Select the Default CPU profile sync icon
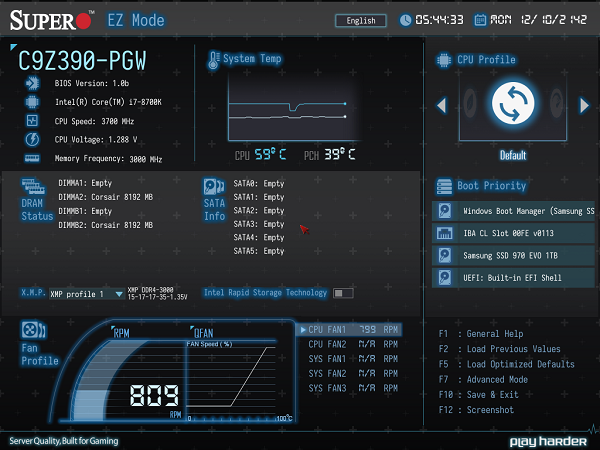Image resolution: width=600 pixels, height=450 pixels. coord(513,104)
